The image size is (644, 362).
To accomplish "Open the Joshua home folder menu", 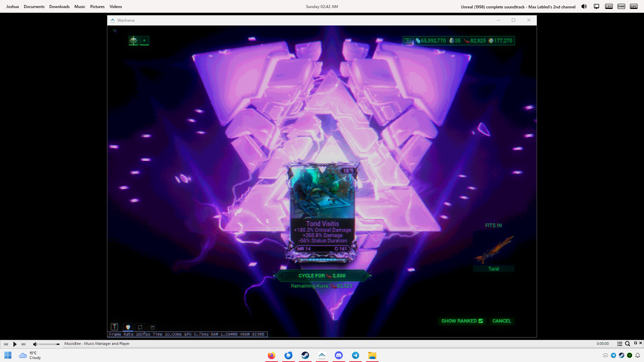I will point(12,7).
